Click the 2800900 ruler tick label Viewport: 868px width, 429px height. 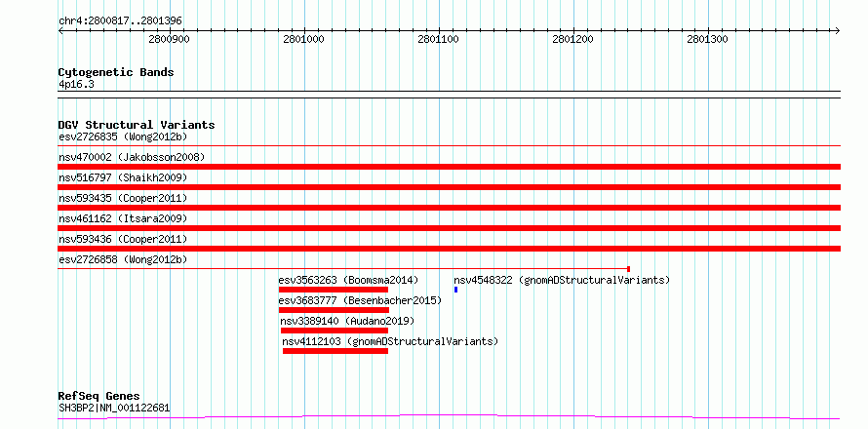click(x=170, y=39)
